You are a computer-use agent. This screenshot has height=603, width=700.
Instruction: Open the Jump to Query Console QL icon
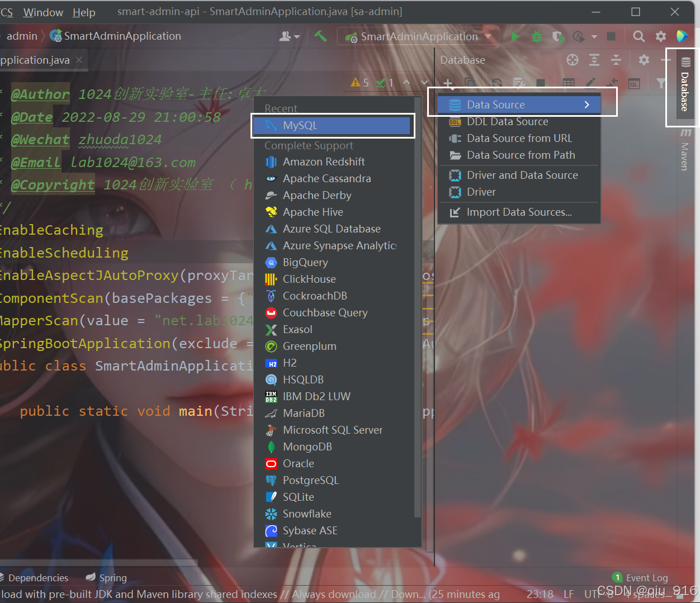pyautogui.click(x=634, y=83)
